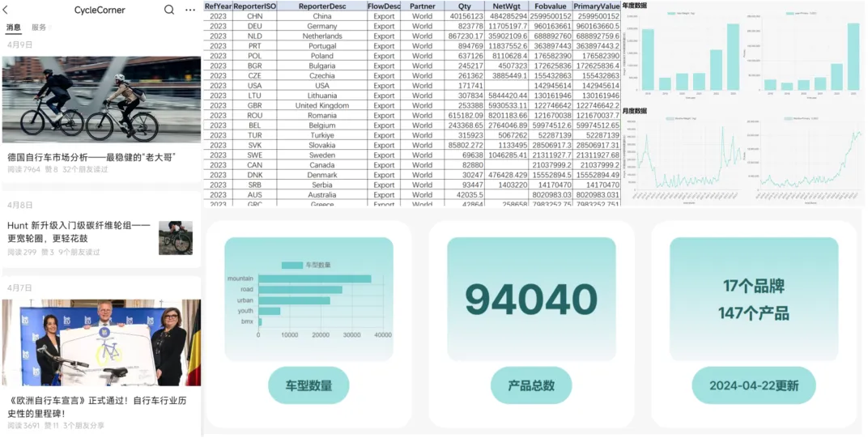
Task: Click the Australia cell
Action: [322, 195]
